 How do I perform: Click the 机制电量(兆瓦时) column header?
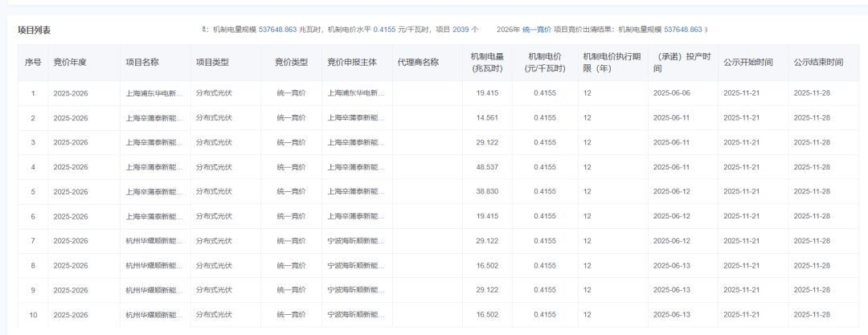click(x=487, y=63)
